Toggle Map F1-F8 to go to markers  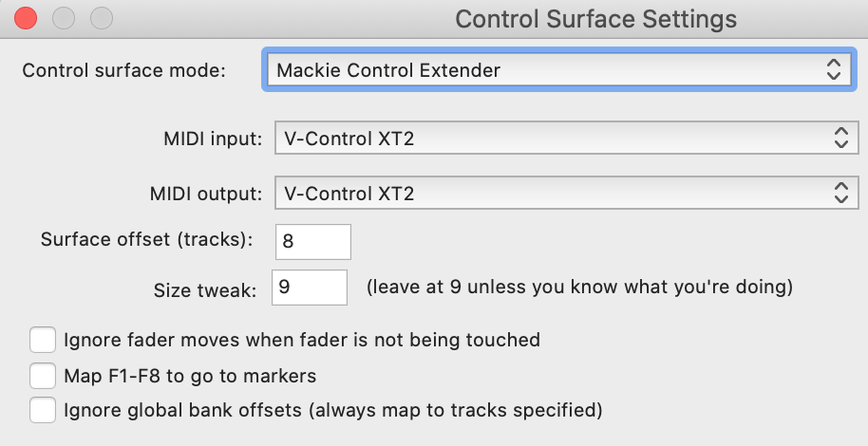coord(43,376)
